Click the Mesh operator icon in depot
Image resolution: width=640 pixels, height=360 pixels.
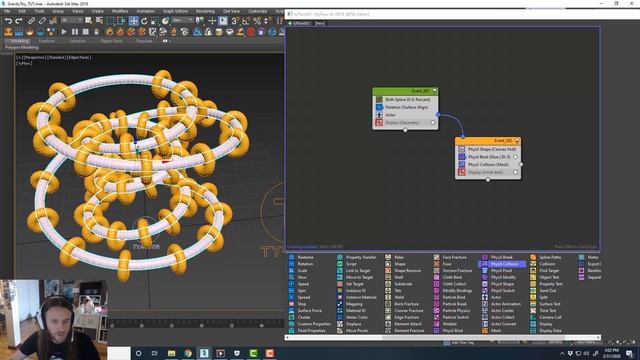point(484,331)
